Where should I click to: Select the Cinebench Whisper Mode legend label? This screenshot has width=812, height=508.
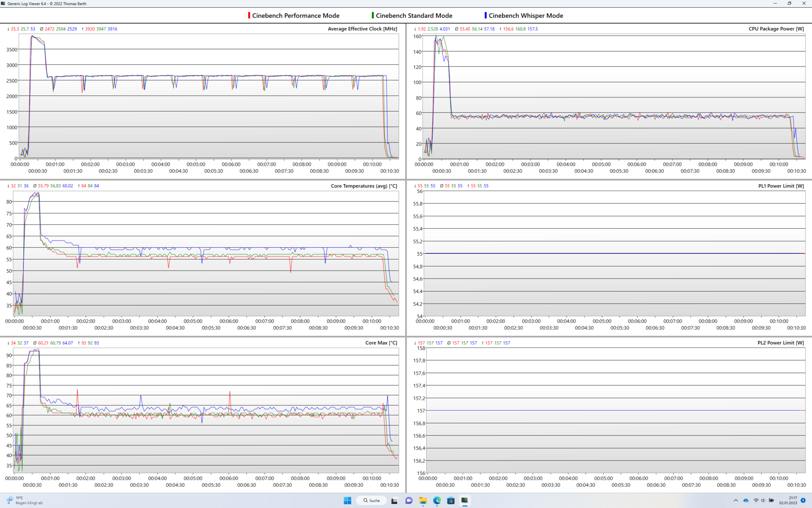(x=526, y=16)
